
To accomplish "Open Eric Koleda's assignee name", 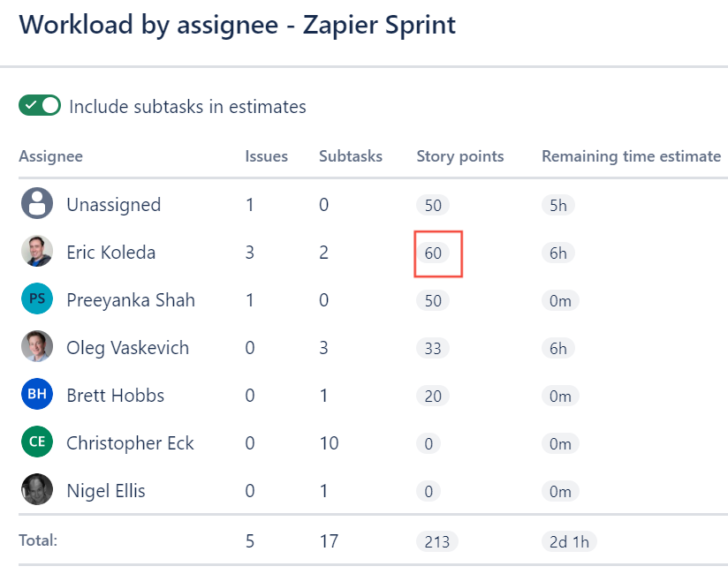I will click(110, 253).
